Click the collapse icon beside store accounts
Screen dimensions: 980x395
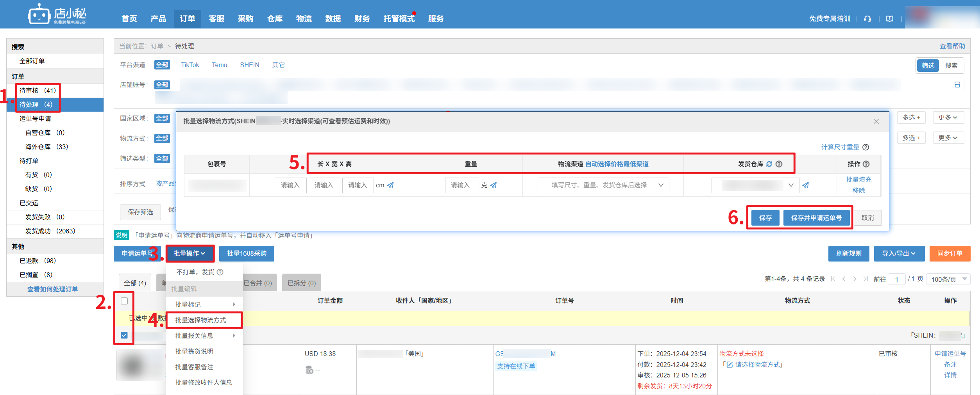(957, 85)
